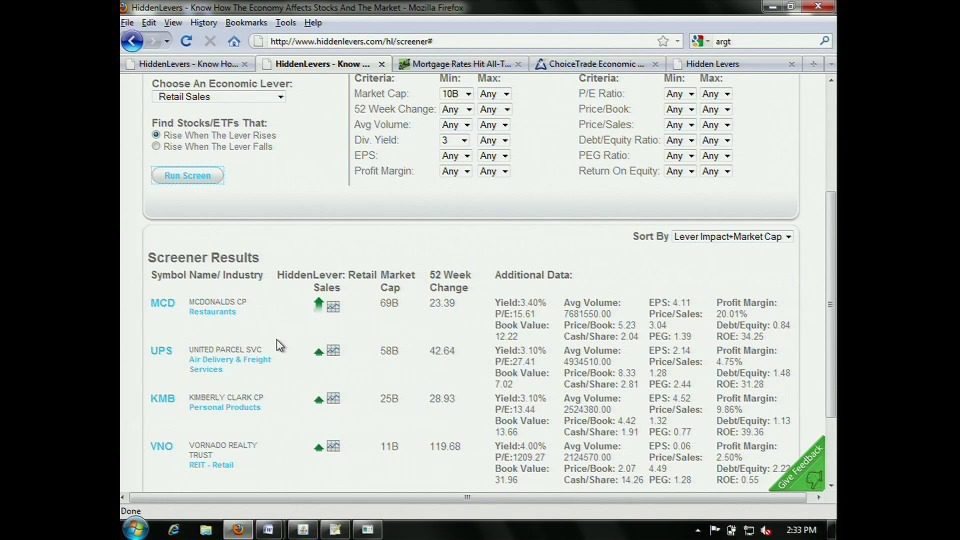960x540 pixels.
Task: Click Give Feedback corner banner
Action: click(x=802, y=469)
